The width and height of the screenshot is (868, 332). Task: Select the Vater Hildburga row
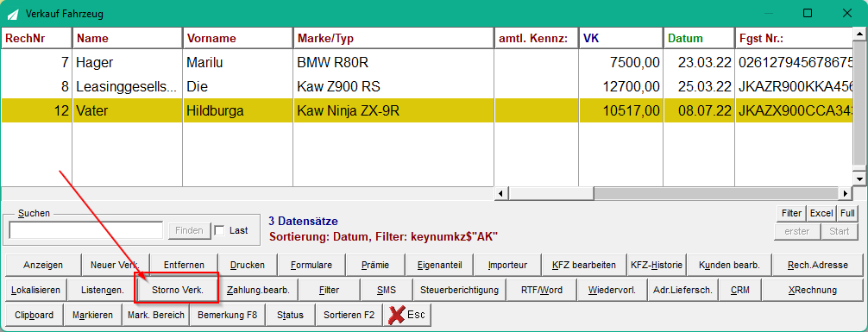coord(426,110)
